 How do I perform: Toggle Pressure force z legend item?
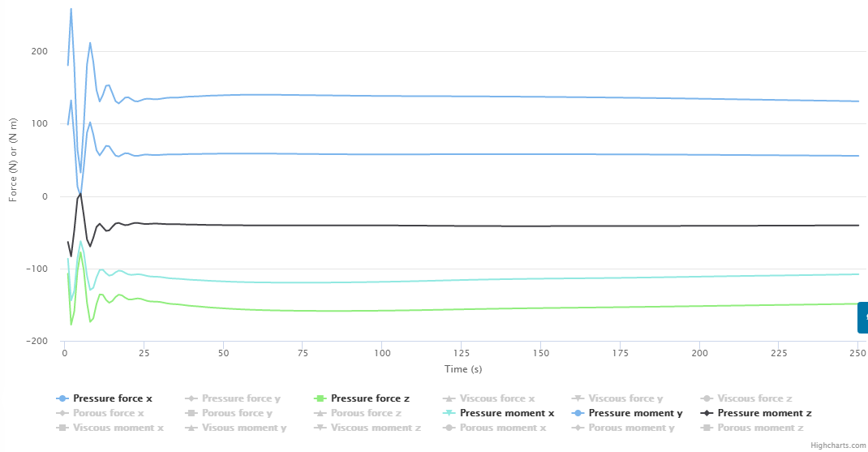click(370, 398)
